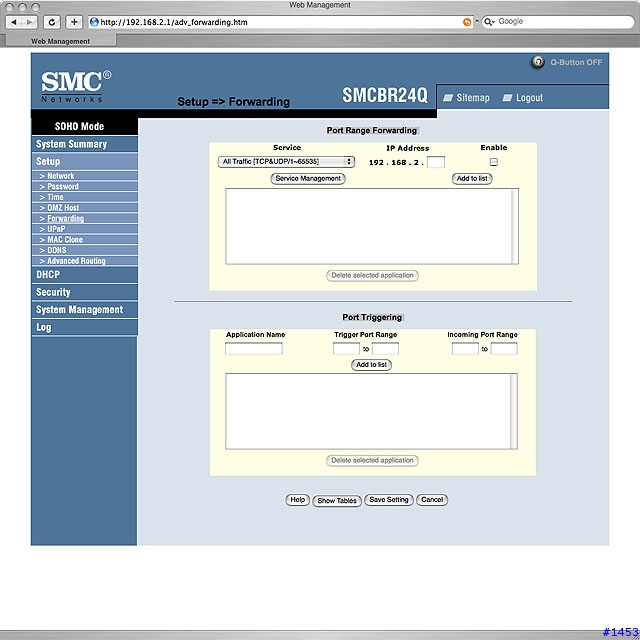Open the DHCP menu
Image resolution: width=640 pixels, height=640 pixels.
(84, 275)
